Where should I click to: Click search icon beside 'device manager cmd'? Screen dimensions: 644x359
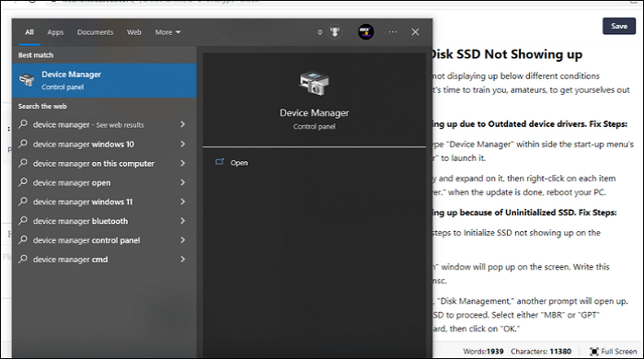point(23,259)
